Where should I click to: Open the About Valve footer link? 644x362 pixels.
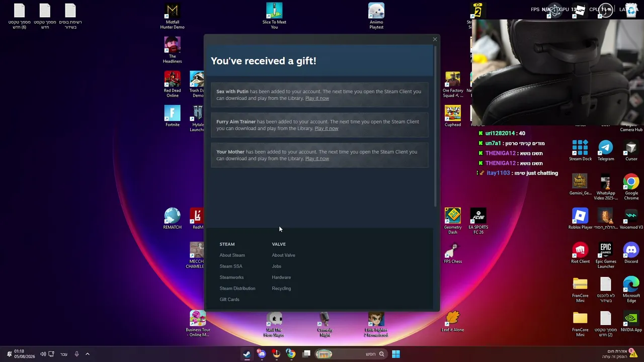(284, 255)
